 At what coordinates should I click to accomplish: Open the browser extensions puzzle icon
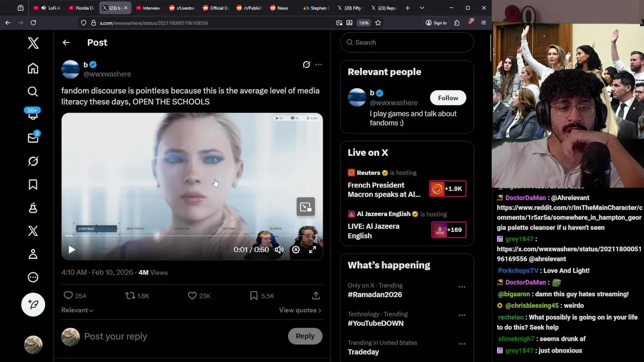[457, 23]
